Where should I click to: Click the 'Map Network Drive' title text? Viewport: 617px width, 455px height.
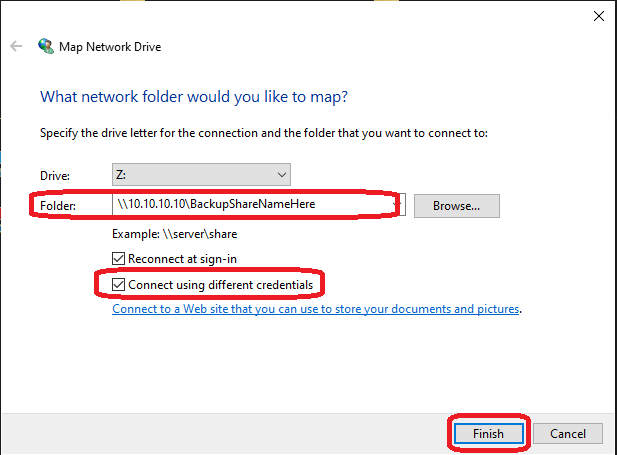pos(110,47)
